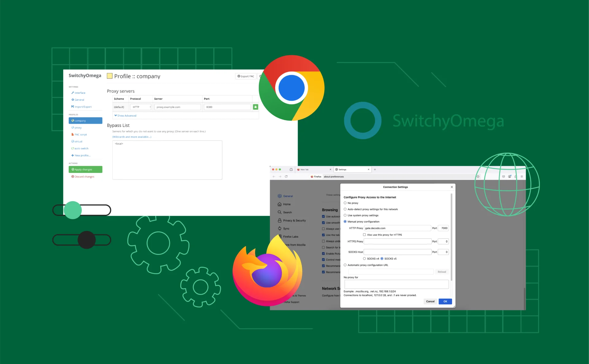This screenshot has height=364, width=589.
Task: Select the auto switch profile
Action: [80, 149]
